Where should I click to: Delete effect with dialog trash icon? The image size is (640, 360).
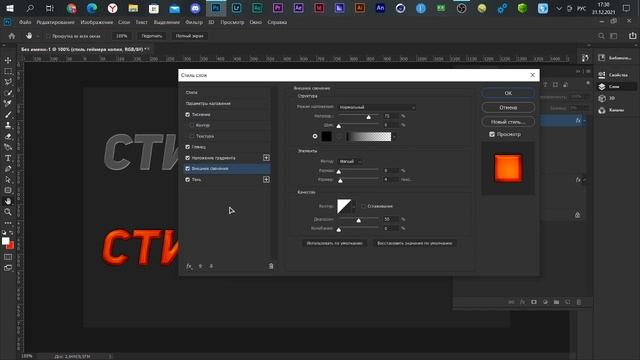tap(271, 266)
